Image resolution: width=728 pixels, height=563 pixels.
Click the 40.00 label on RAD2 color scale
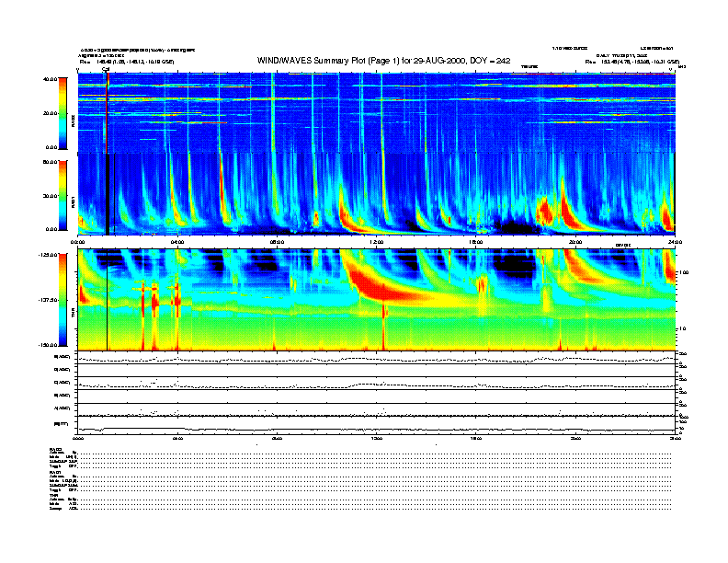50,79
